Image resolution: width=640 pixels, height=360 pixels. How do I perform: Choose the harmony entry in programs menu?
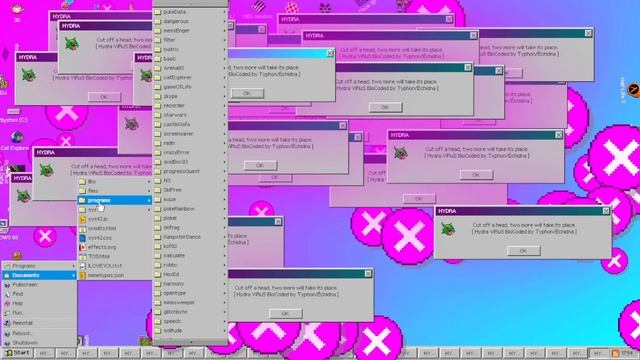[x=190, y=284]
